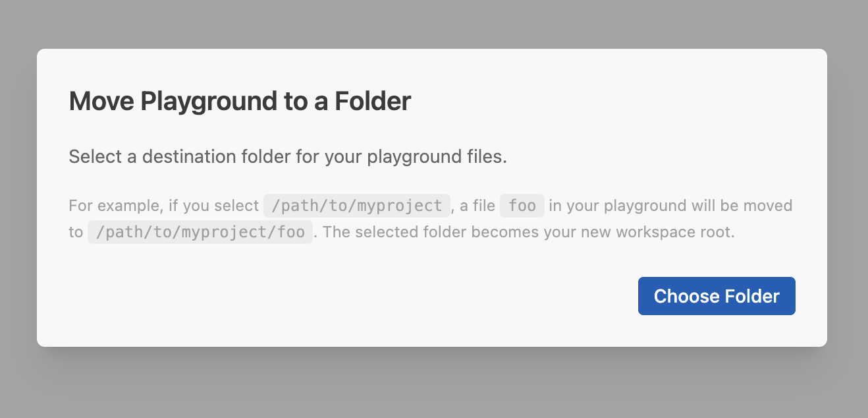Click the gray backdrop outside the dialog
This screenshot has width=868, height=418.
pyautogui.click(x=20, y=209)
